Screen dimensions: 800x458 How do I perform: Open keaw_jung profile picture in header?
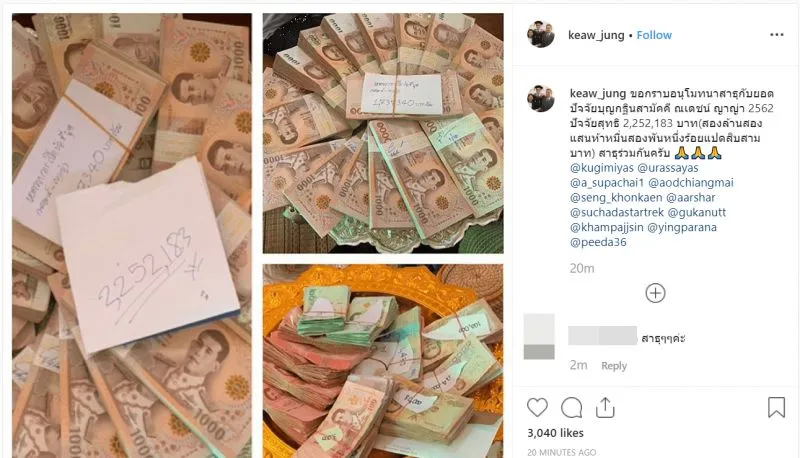pos(541,35)
